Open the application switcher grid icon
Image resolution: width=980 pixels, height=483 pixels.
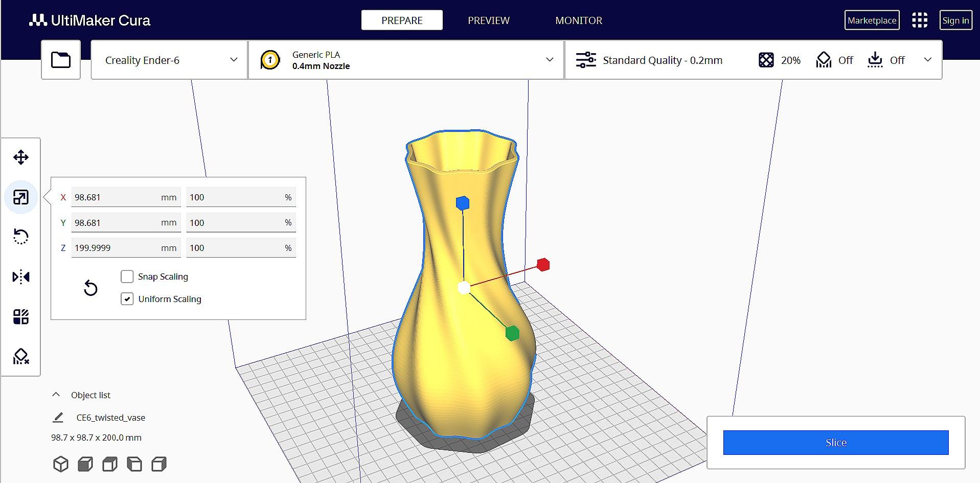[920, 20]
